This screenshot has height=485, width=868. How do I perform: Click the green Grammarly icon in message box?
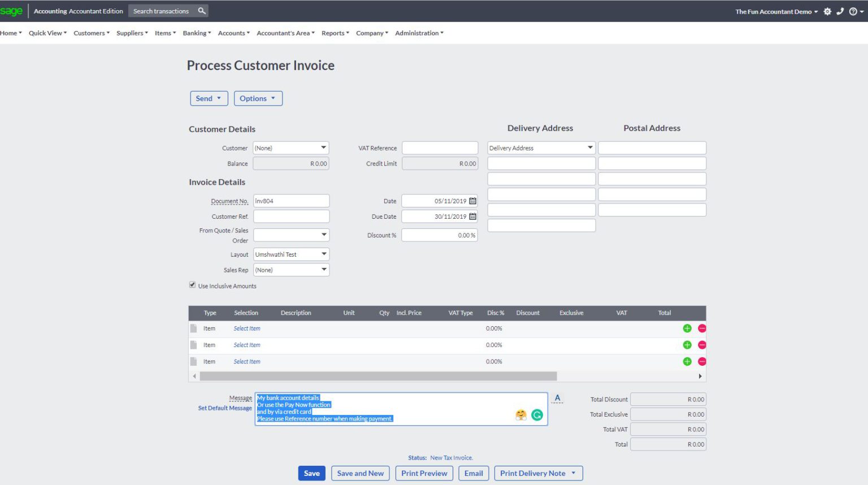[536, 414]
